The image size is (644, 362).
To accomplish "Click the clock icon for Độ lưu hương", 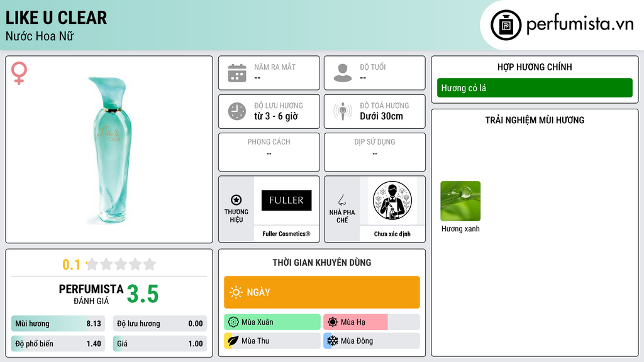I will 237,111.
